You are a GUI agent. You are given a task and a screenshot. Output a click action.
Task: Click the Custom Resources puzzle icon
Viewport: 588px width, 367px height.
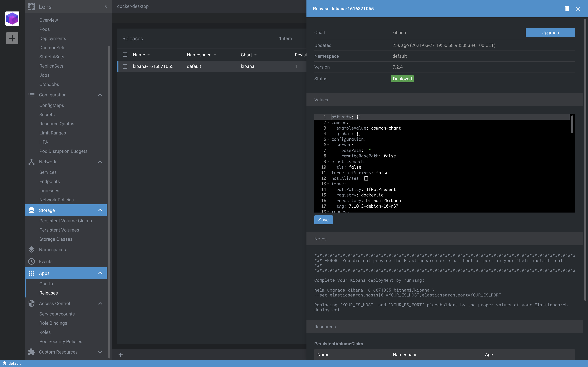coord(31,352)
